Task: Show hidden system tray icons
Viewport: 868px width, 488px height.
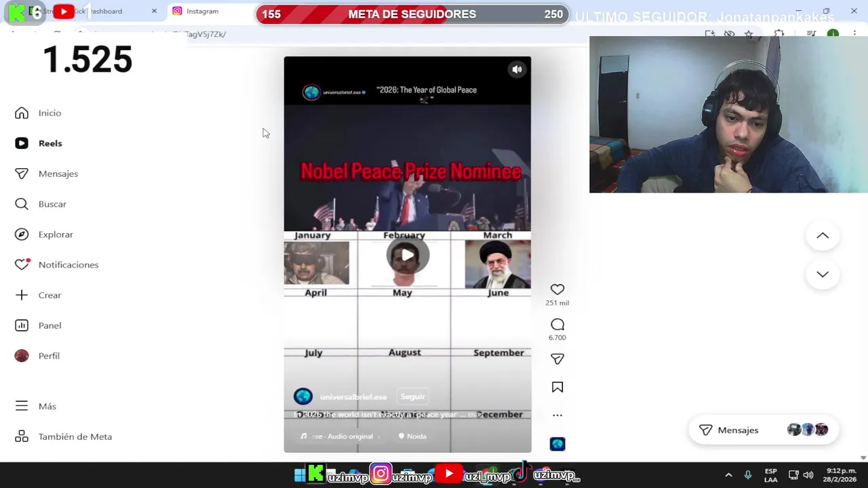Action: click(x=728, y=475)
